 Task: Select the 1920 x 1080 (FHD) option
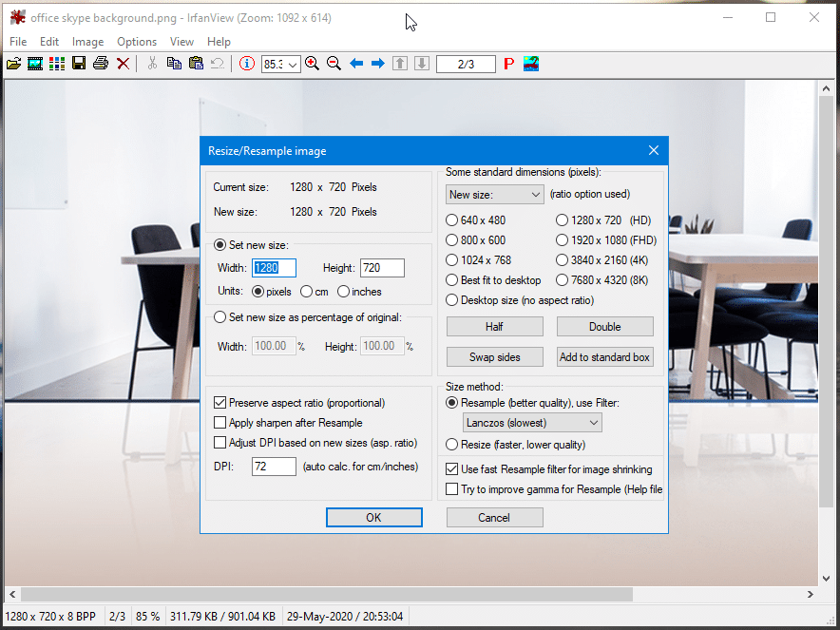(563, 240)
